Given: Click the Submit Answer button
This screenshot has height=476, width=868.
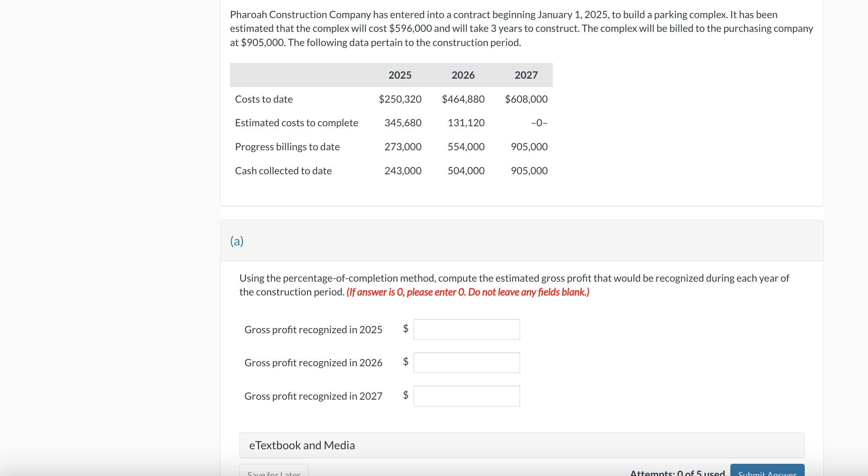Looking at the screenshot, I should click(x=767, y=471).
